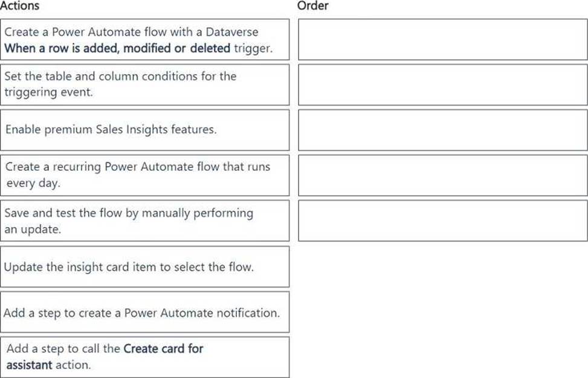This screenshot has height=378, width=588.
Task: Choose 'Update the insight card item' action
Action: [145, 267]
